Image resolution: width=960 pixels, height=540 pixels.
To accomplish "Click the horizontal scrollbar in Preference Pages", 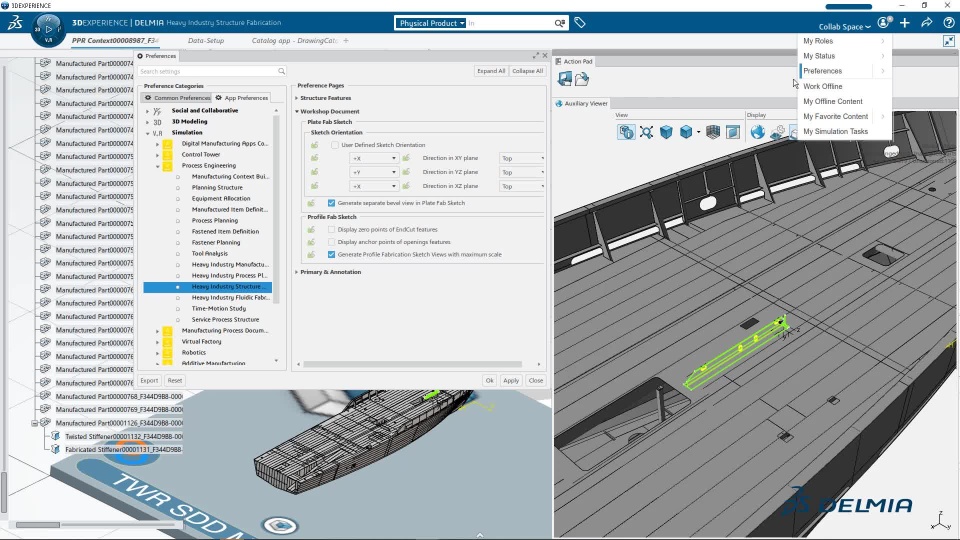I will point(413,364).
